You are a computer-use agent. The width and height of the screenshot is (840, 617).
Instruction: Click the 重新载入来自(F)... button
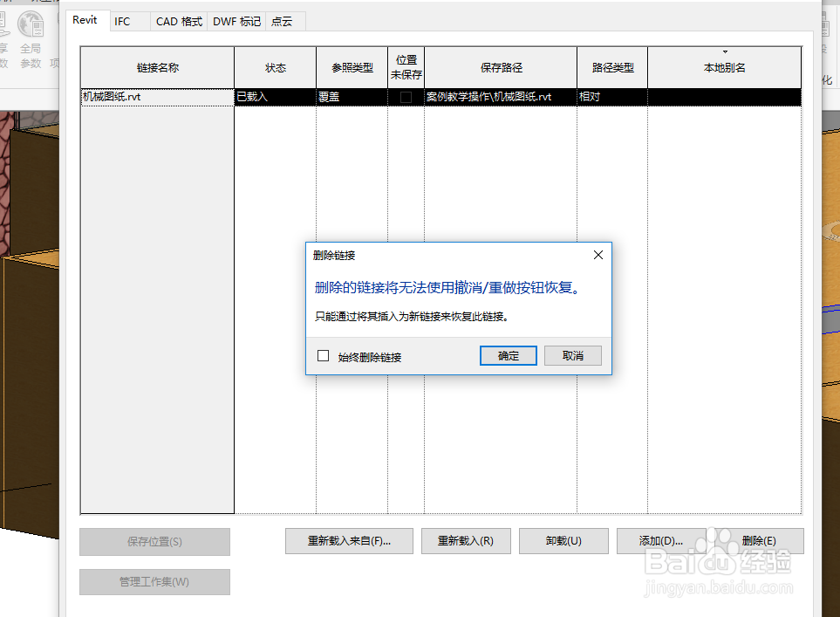[349, 541]
